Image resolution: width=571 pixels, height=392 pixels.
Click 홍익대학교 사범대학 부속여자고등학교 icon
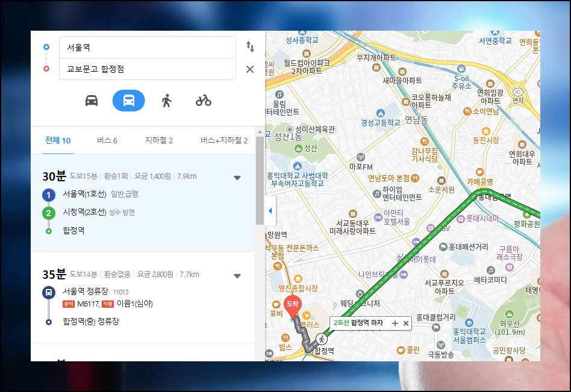pyautogui.click(x=298, y=166)
